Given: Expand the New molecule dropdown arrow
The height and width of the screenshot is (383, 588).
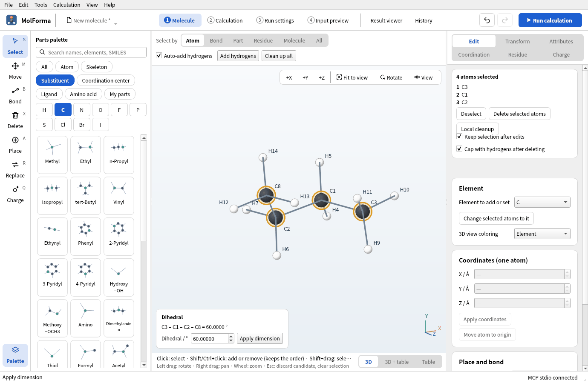Looking at the screenshot, I should pyautogui.click(x=115, y=24).
